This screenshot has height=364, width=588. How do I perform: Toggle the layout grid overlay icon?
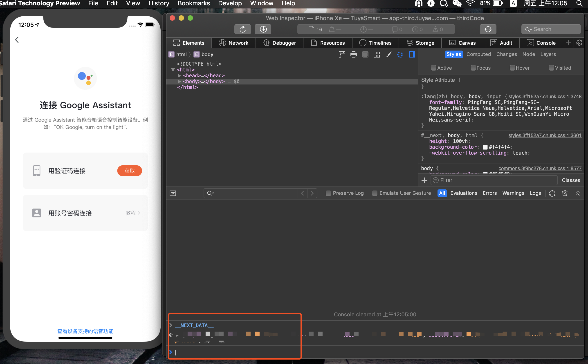pyautogui.click(x=377, y=54)
